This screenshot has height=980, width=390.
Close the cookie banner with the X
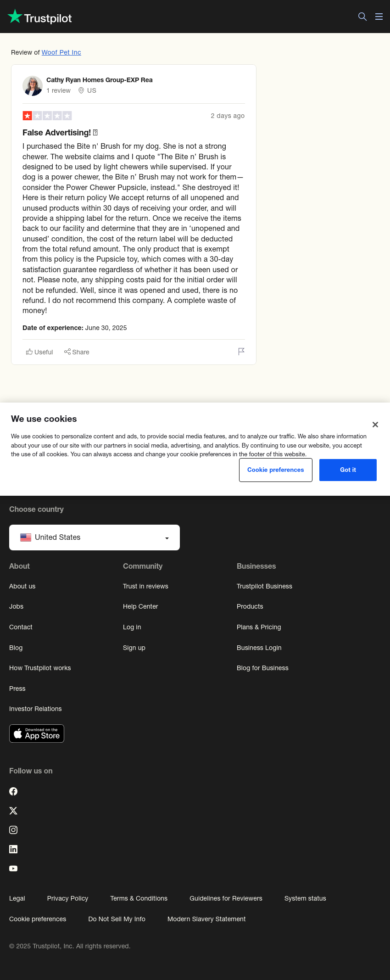[375, 425]
